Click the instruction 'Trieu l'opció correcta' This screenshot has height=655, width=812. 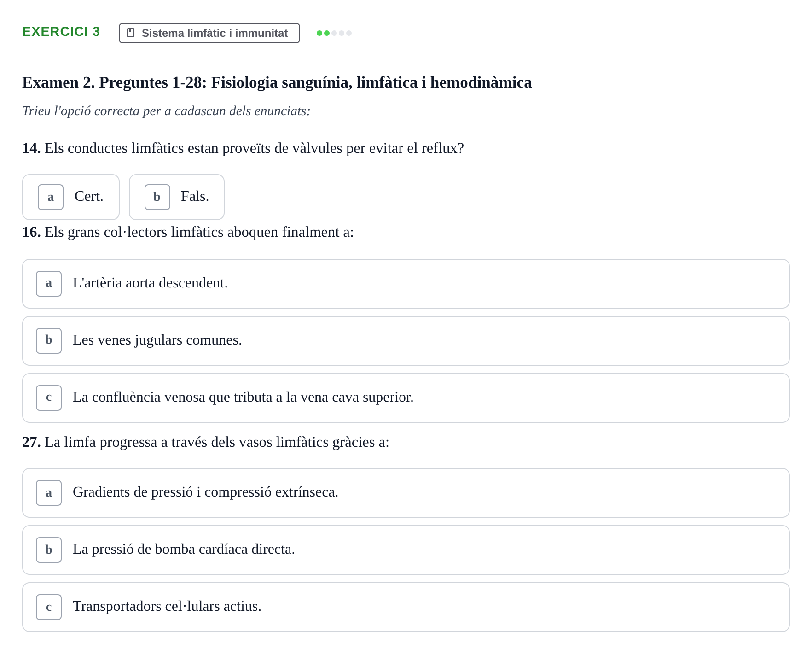pos(166,111)
